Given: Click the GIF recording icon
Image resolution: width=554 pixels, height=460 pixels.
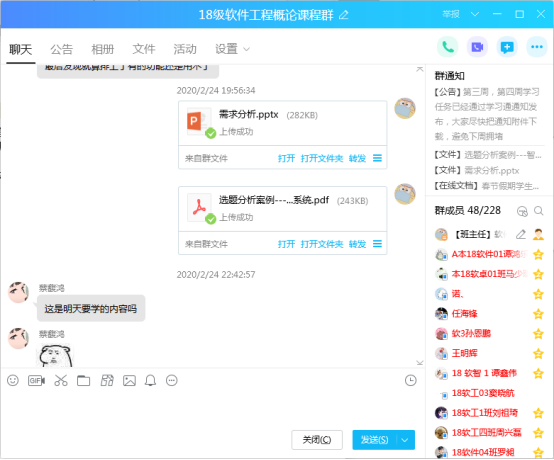Looking at the screenshot, I should [36, 381].
